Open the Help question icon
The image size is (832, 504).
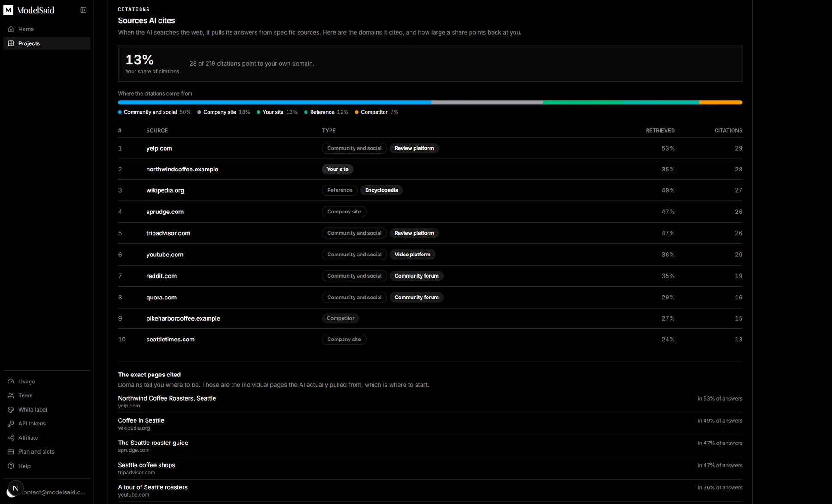(x=11, y=466)
